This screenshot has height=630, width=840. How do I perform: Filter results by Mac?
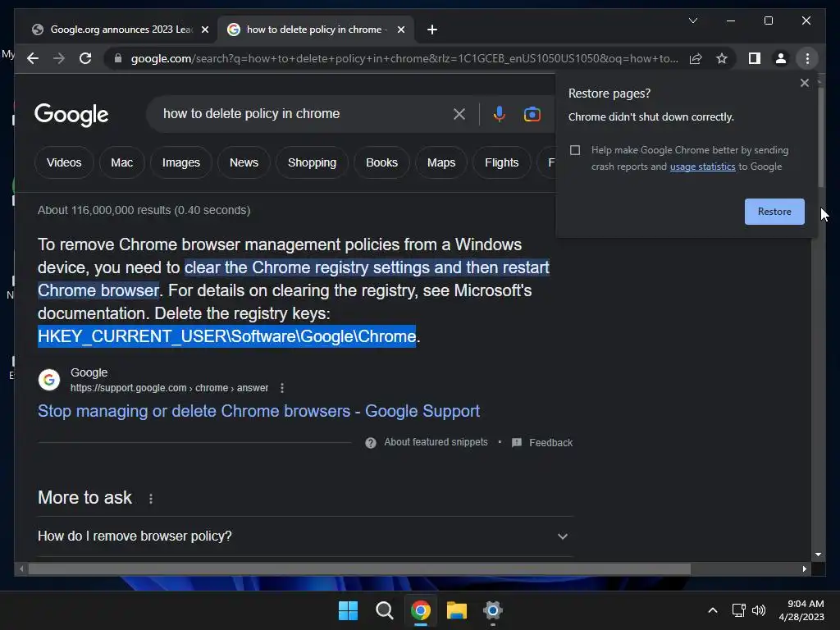[121, 163]
